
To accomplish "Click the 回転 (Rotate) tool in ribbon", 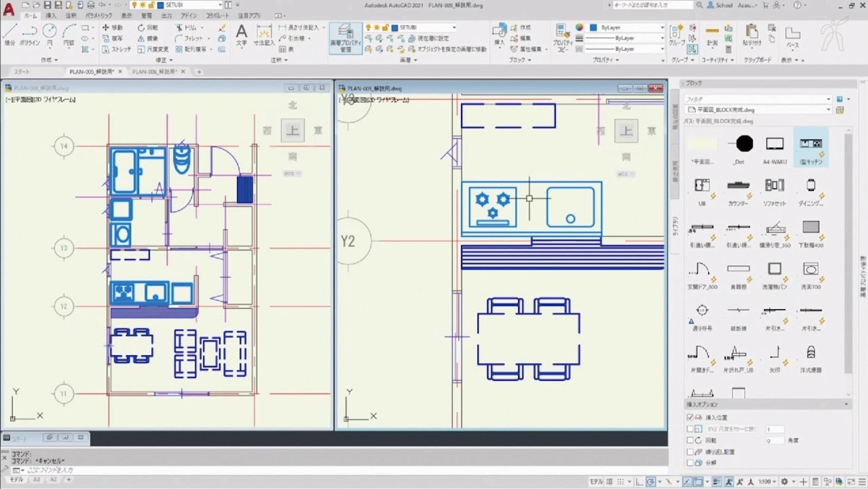I will pyautogui.click(x=147, y=27).
